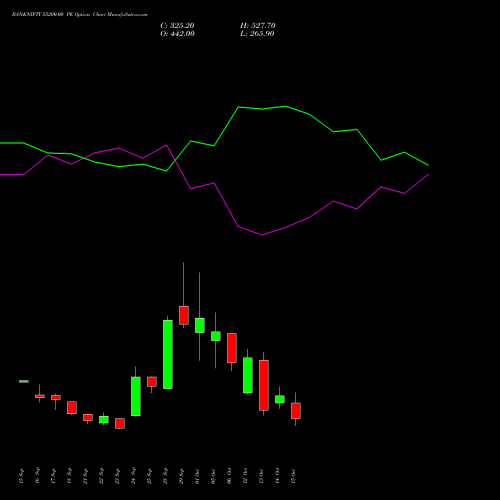Click the 28 Sep date label
500x500 pixels.
pyautogui.click(x=166, y=476)
